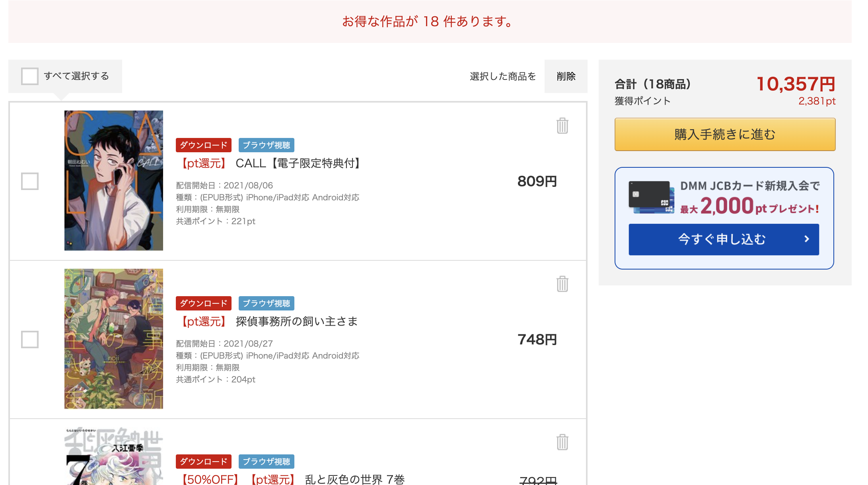Click trash icon for 乱と灰色の世界 7巻
Screen dimensions: 868x485
(562, 442)
